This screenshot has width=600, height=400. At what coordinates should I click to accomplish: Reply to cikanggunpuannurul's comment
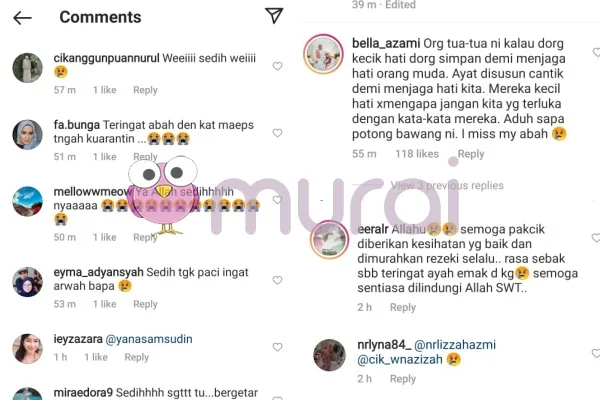[x=145, y=90]
